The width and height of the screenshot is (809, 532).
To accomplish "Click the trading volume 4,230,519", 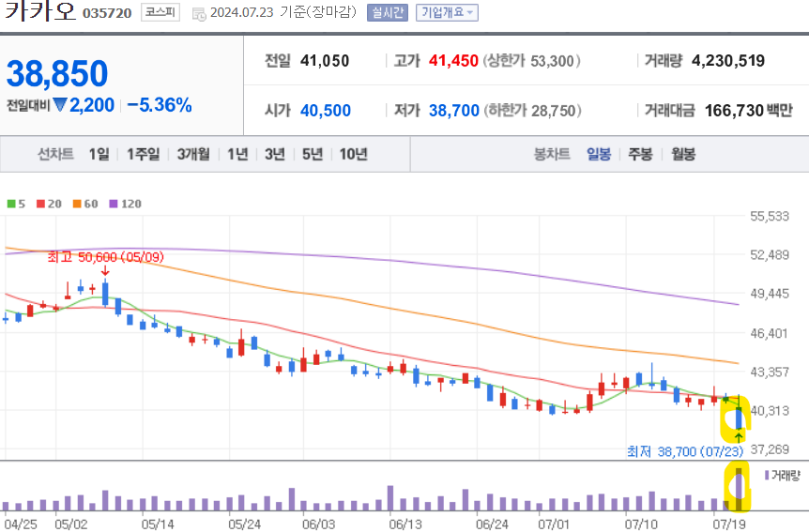I will (728, 61).
